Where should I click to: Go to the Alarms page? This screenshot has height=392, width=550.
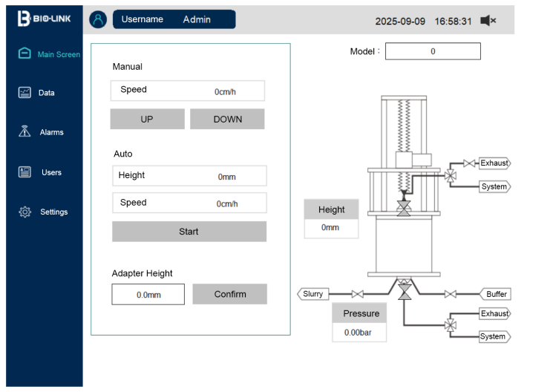coord(24,132)
